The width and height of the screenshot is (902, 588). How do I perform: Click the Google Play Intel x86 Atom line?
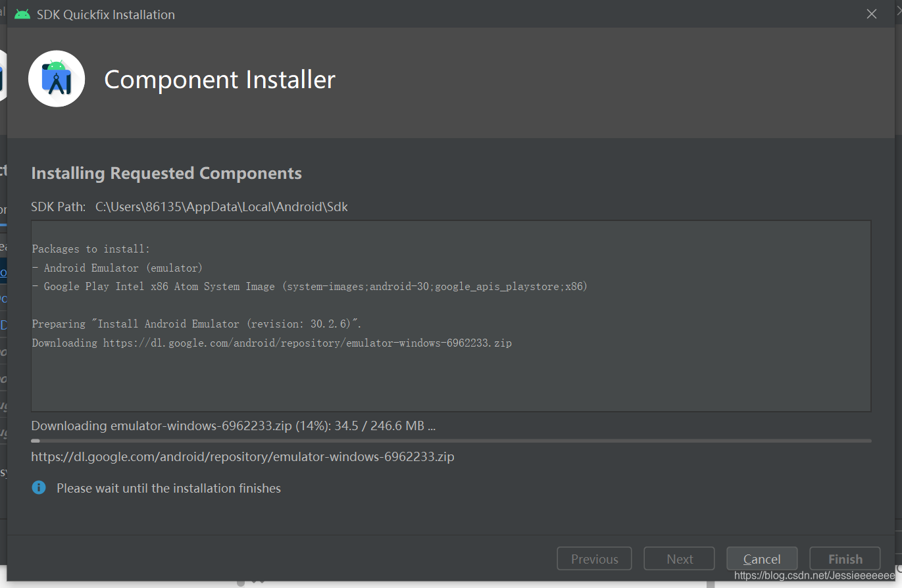(309, 286)
